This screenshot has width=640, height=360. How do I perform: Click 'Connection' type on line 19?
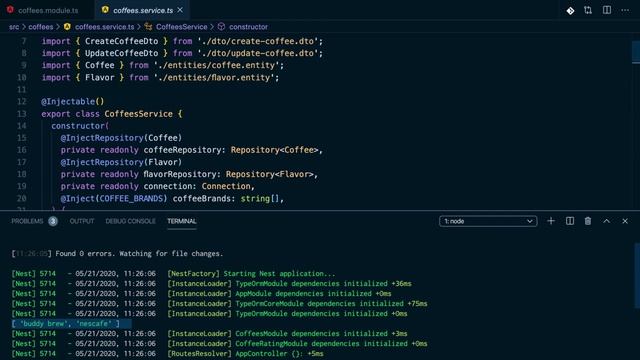click(x=226, y=187)
